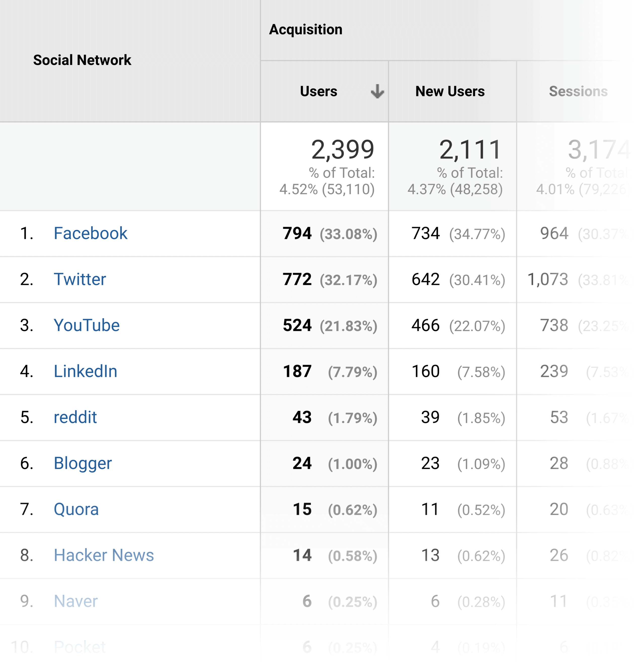Click Twitter New Users share (30.41%)

pyautogui.click(x=477, y=280)
